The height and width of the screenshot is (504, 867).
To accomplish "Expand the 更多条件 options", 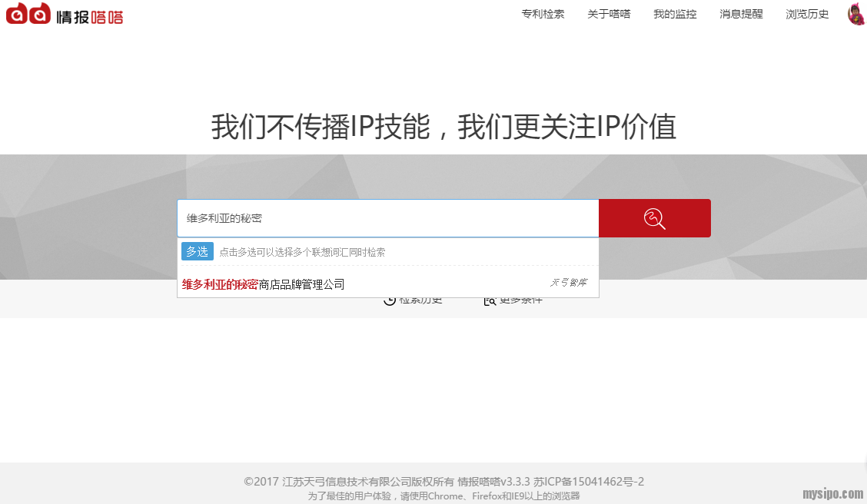I will click(x=520, y=300).
